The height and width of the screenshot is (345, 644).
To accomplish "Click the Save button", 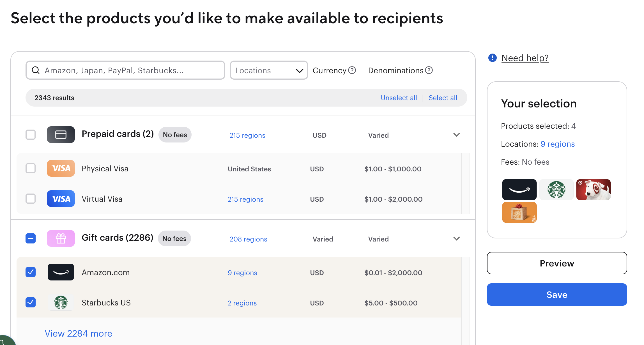I will [x=557, y=295].
